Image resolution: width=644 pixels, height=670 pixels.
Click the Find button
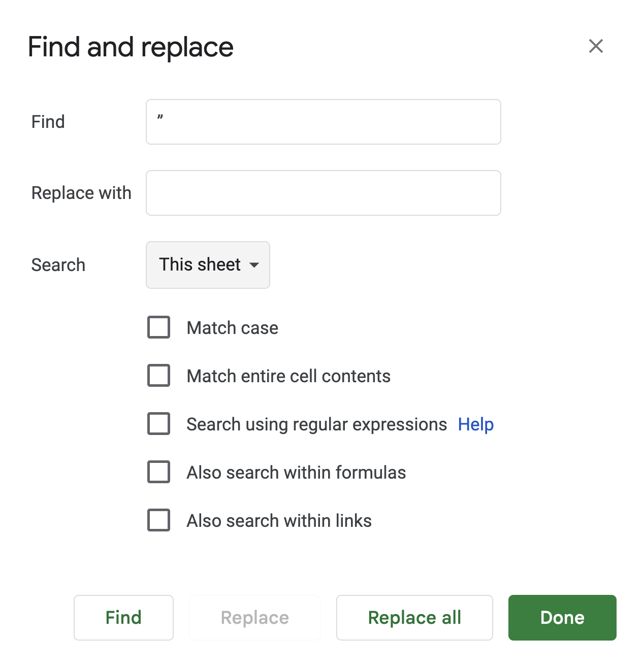tap(123, 618)
